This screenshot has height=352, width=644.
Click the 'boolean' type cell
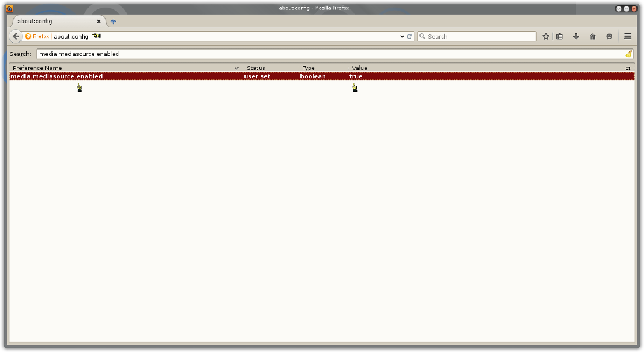(313, 76)
